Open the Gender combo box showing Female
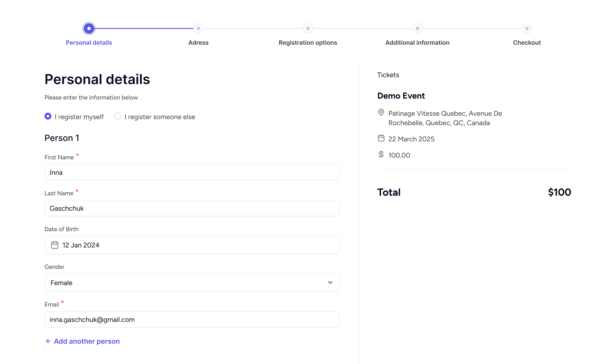The height and width of the screenshot is (364, 616). coord(192,282)
